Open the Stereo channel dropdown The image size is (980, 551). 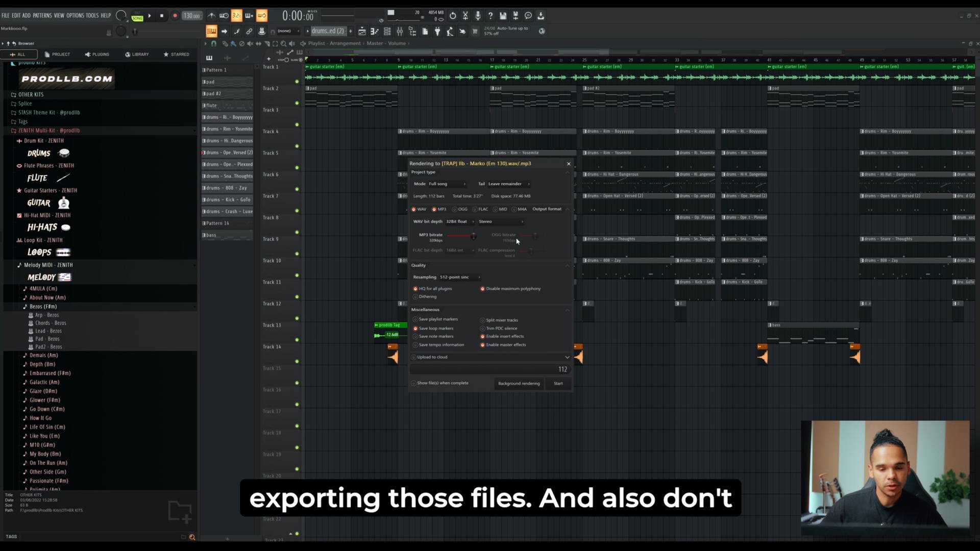tap(501, 221)
